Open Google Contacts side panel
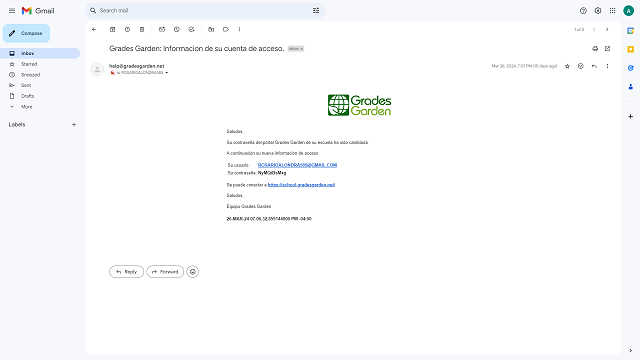The width and height of the screenshot is (640, 360). click(x=631, y=87)
